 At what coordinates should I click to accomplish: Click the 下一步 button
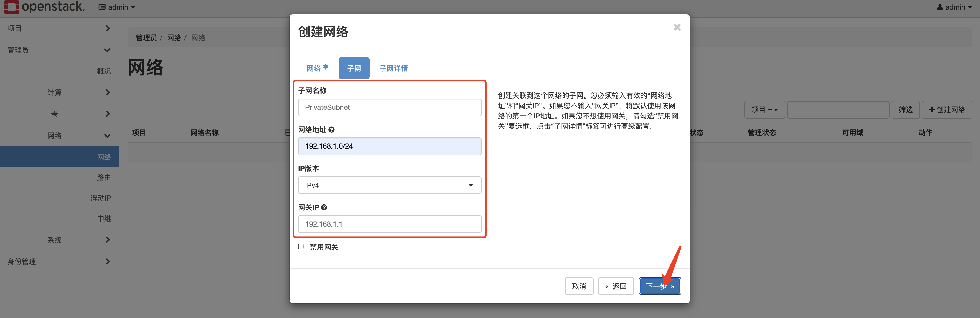(660, 286)
